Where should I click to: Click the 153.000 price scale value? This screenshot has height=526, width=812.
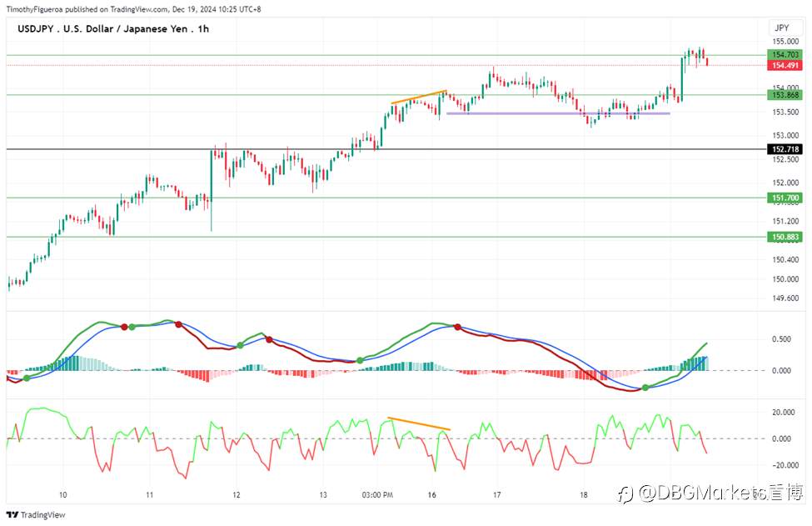785,135
